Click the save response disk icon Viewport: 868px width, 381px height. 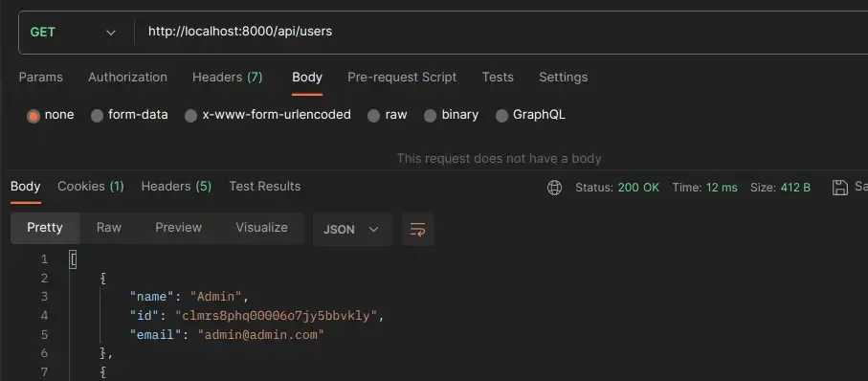tap(839, 188)
